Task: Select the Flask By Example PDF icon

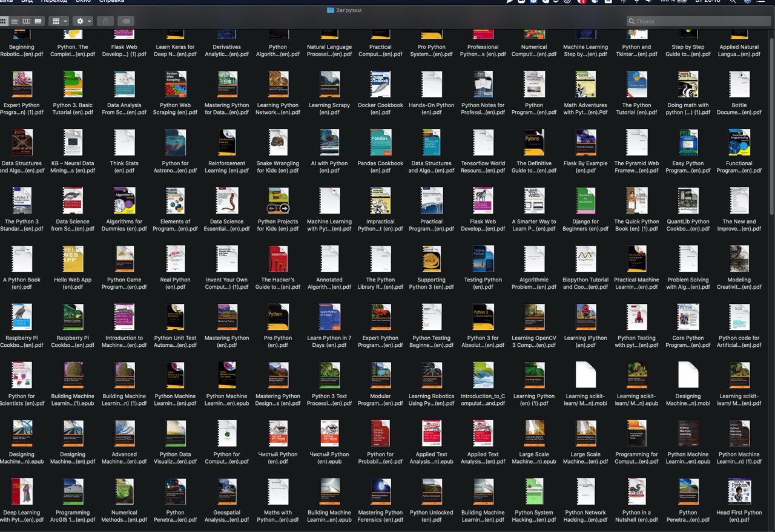Action: [x=585, y=143]
